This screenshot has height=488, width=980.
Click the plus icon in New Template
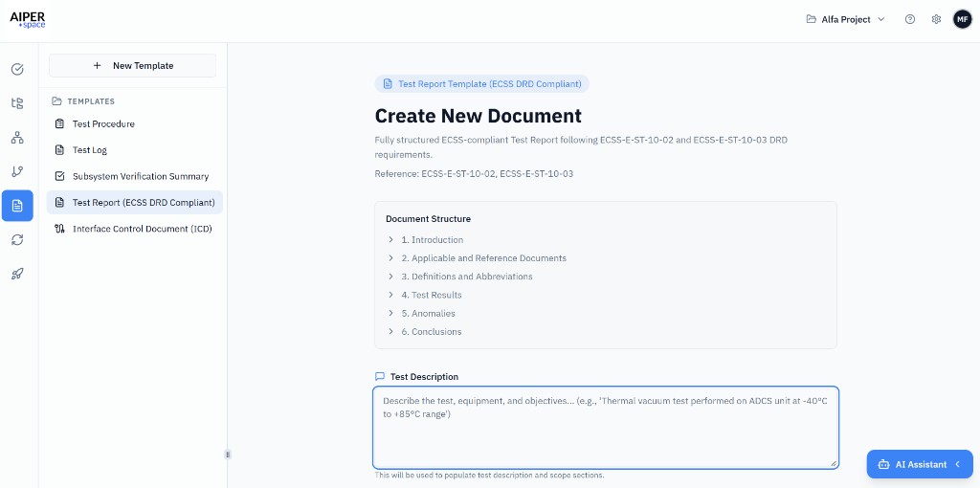[97, 66]
